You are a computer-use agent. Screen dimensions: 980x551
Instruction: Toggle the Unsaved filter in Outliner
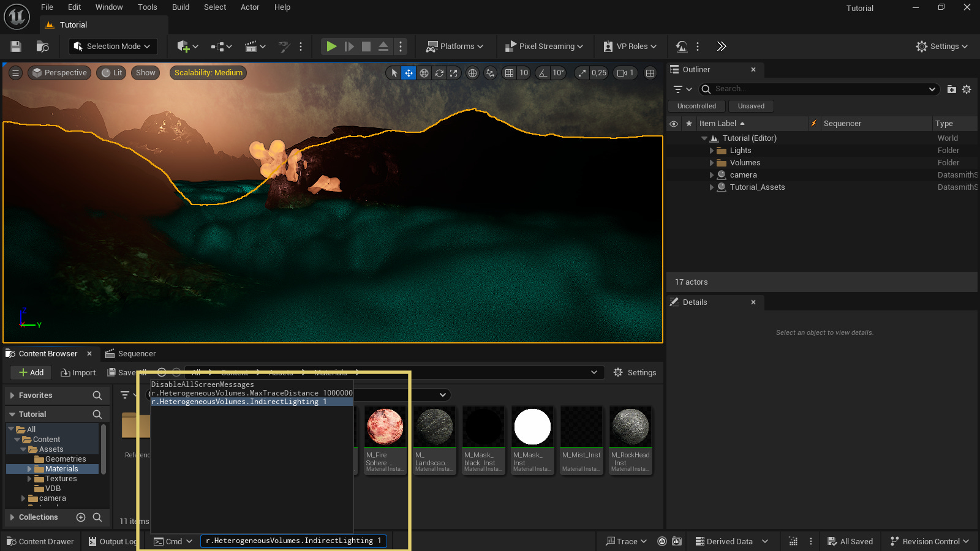tap(751, 106)
